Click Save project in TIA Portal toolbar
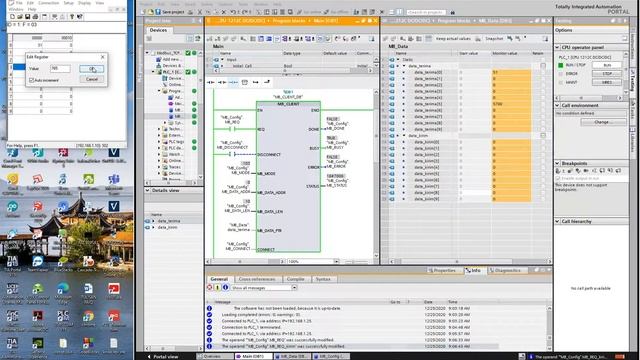 pos(170,12)
